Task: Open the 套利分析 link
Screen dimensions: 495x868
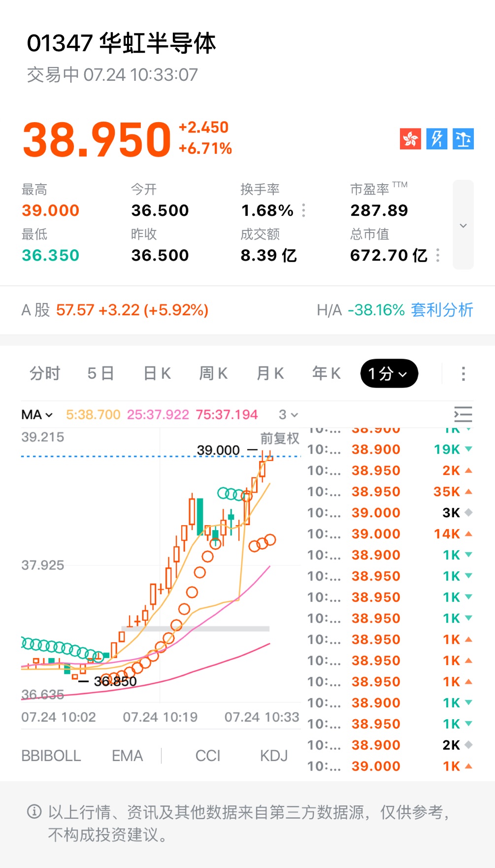Action: point(442,310)
